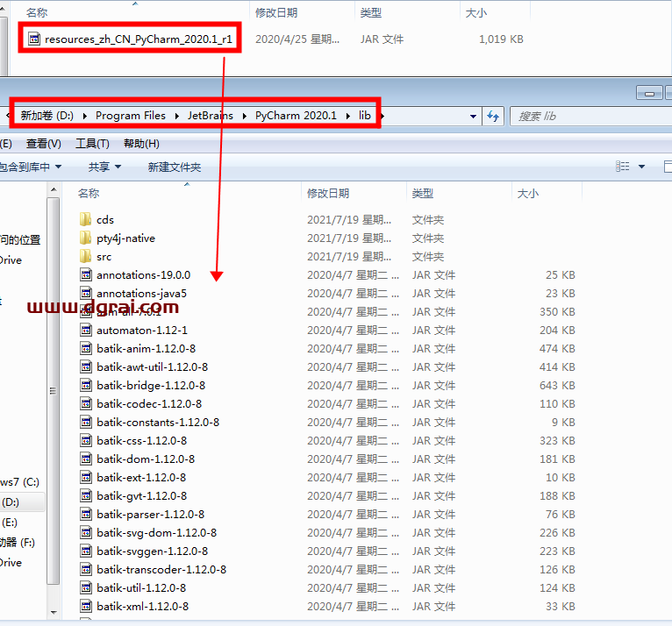672x626 pixels.
Task: Select the batik-gvt-1.12.0-8 jar icon
Action: [86, 495]
